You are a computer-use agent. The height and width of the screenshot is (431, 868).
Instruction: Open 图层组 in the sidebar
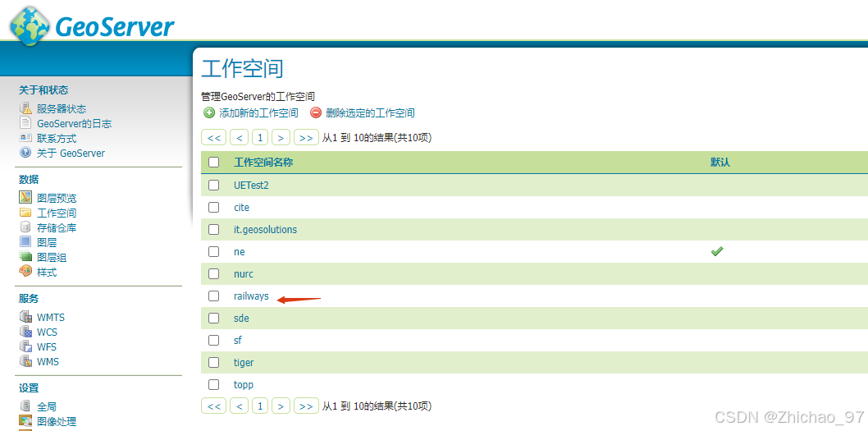point(52,257)
